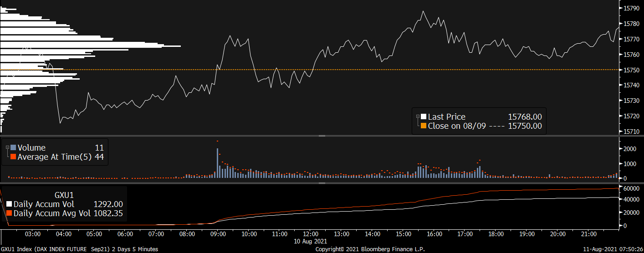
Task: Click the red Average At Time swatch
Action: (13, 157)
